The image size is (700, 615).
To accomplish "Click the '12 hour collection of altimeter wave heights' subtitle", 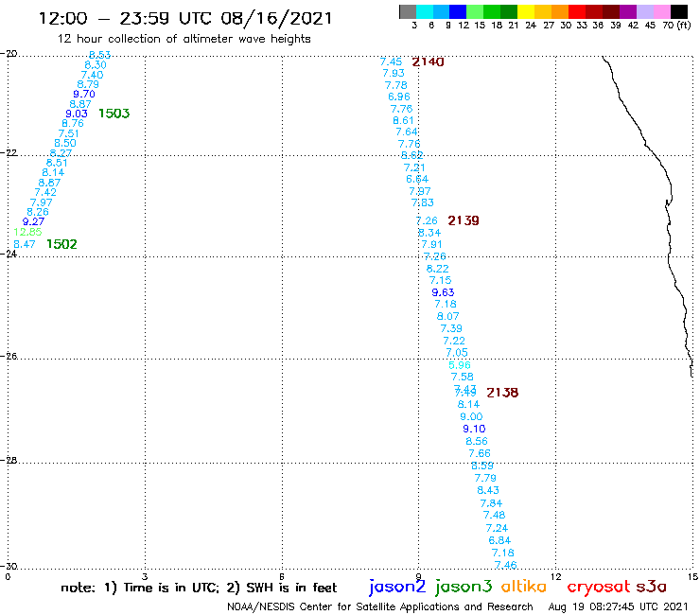I will tap(184, 39).
